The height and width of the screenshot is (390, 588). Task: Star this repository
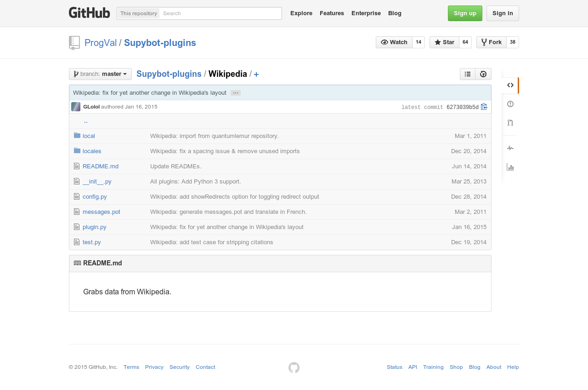coord(444,42)
